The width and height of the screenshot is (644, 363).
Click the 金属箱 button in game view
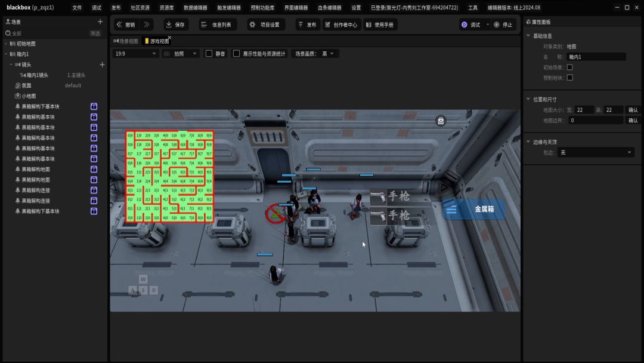click(x=475, y=209)
